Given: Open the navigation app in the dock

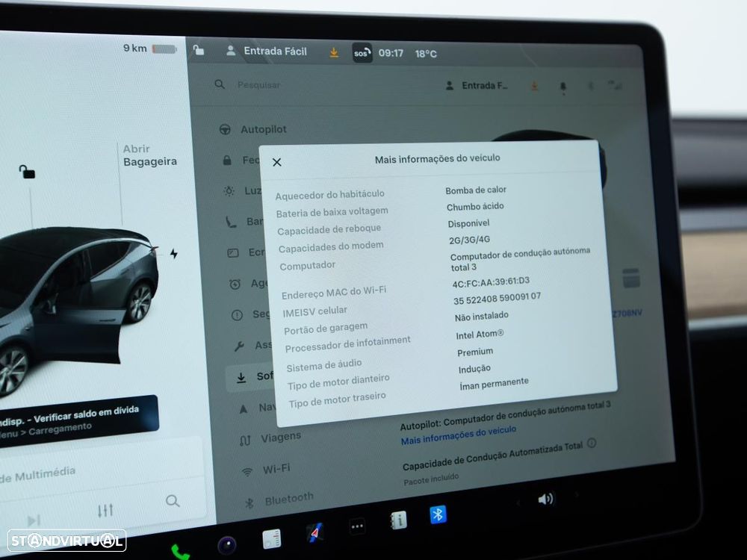Looking at the screenshot, I should pos(315,532).
